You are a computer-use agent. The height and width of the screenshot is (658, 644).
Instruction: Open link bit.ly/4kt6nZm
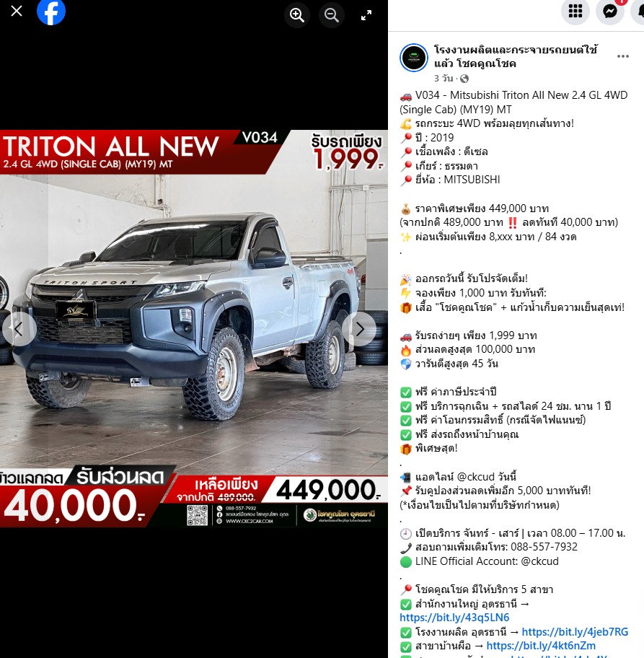click(x=541, y=646)
